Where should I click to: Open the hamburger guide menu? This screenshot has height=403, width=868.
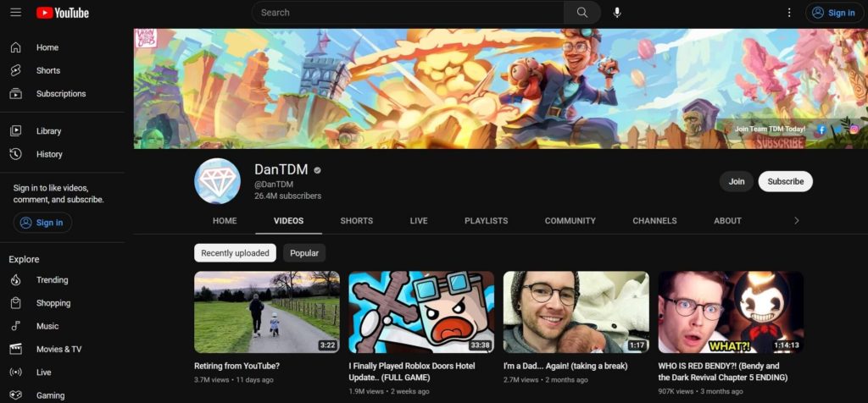click(15, 12)
